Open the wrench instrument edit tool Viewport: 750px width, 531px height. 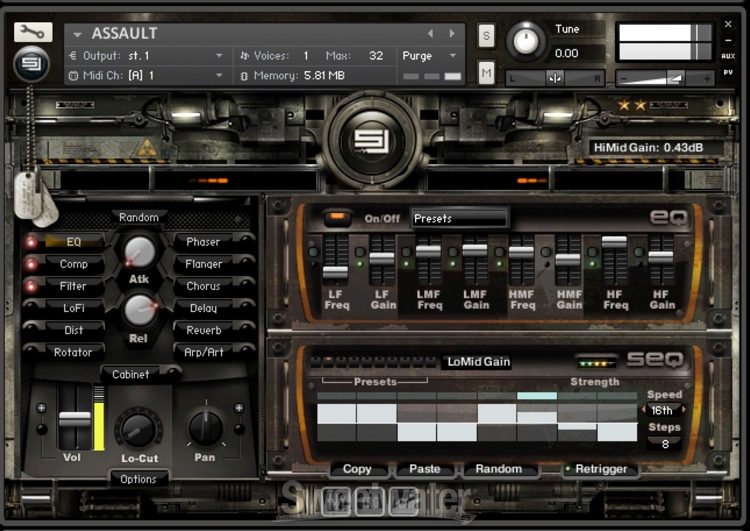33,32
